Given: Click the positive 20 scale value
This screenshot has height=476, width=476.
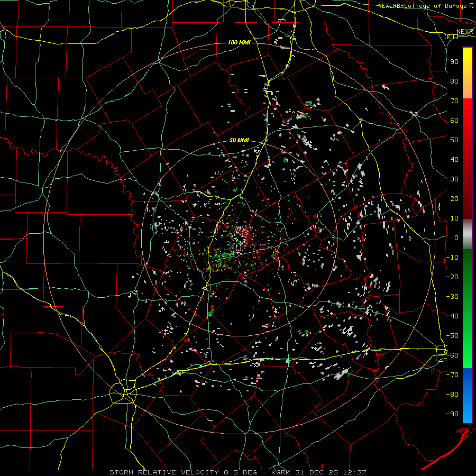Looking at the screenshot, I should (454, 199).
